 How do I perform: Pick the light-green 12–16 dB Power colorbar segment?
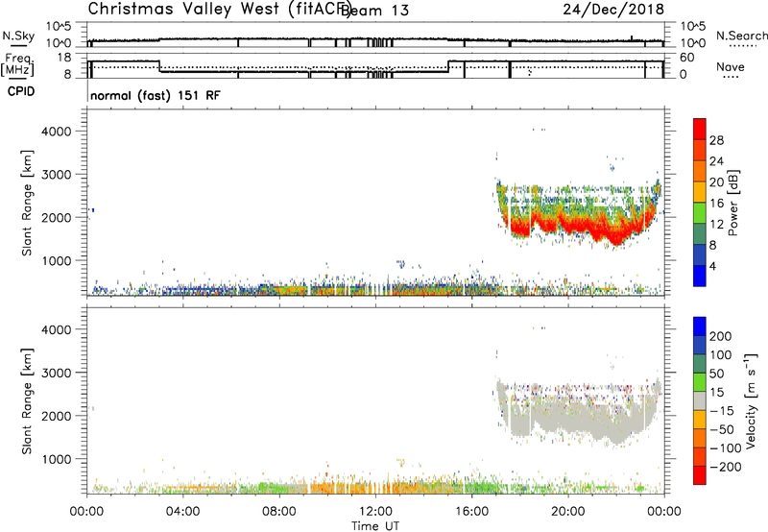[x=700, y=213]
